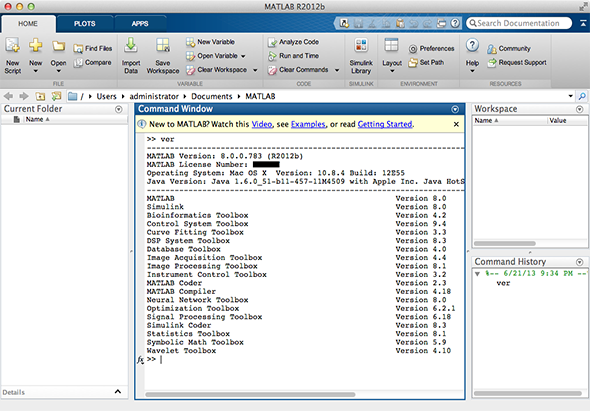Click the New plus icon
This screenshot has width=590, height=411.
[35, 45]
